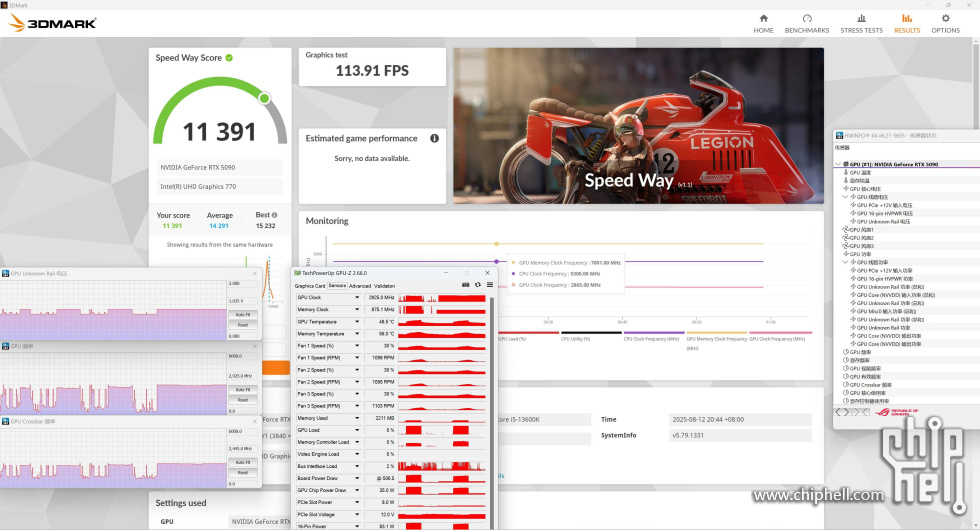The height and width of the screenshot is (530, 980).
Task: Select GPU 风扇1 fan entry in HWiNFO
Action: coord(861,229)
